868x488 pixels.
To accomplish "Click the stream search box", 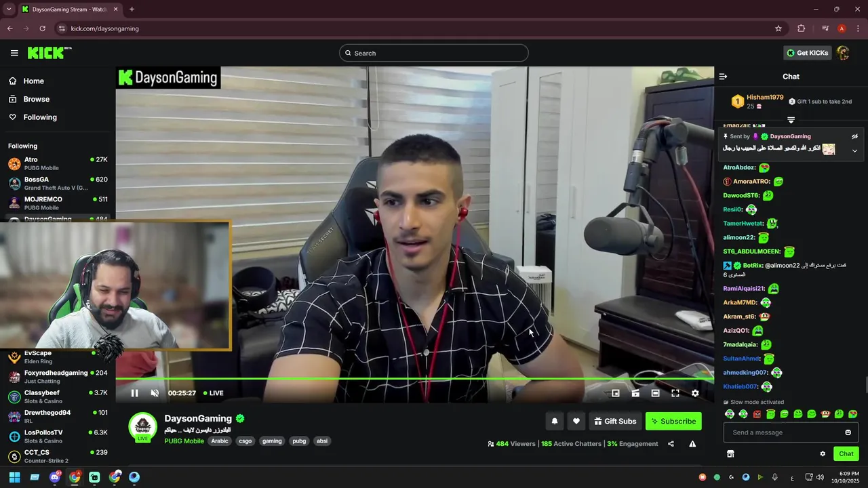I will 434,53.
